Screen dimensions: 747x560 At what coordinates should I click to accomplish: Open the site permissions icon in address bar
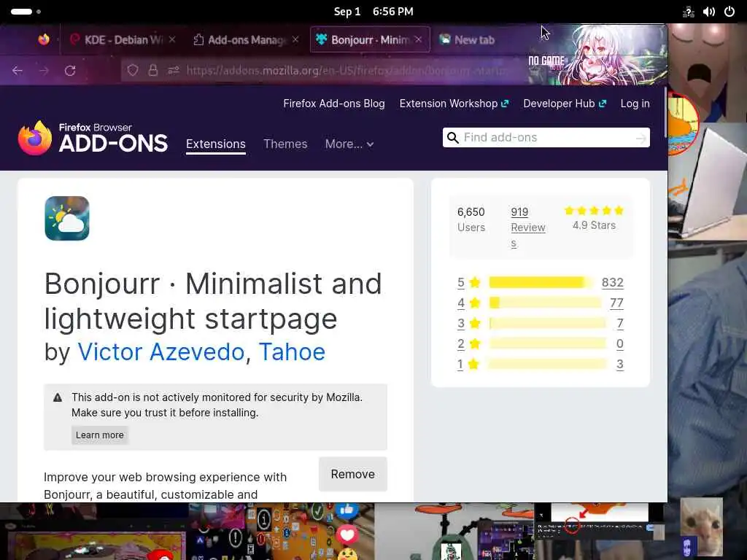(174, 71)
